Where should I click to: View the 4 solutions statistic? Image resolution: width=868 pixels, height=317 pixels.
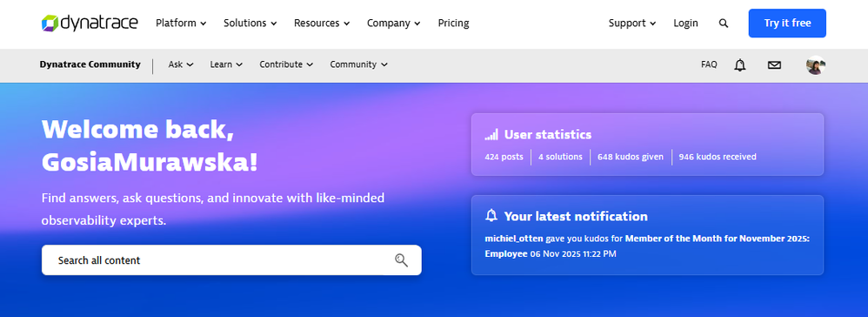560,157
